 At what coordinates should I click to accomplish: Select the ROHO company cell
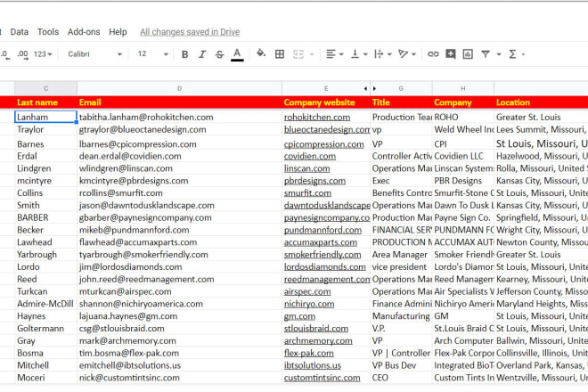[x=463, y=117]
